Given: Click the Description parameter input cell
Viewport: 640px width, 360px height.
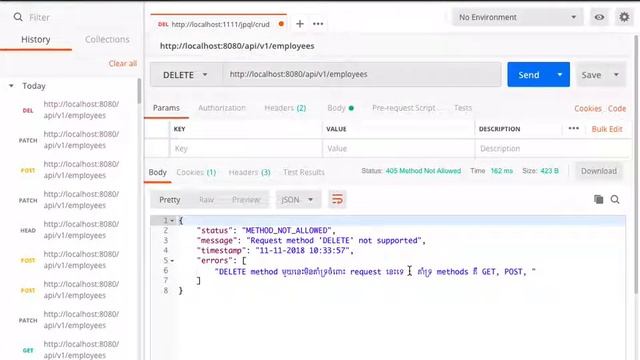Looking at the screenshot, I should click(553, 148).
